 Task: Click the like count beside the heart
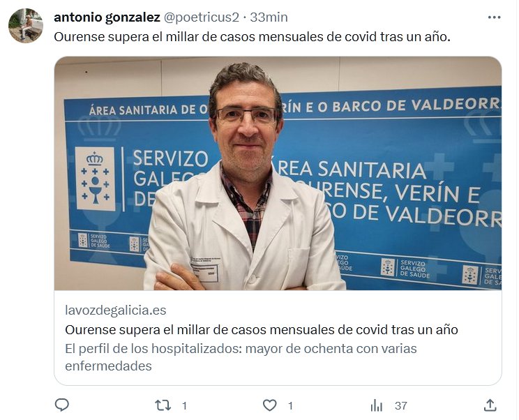pyautogui.click(x=290, y=406)
